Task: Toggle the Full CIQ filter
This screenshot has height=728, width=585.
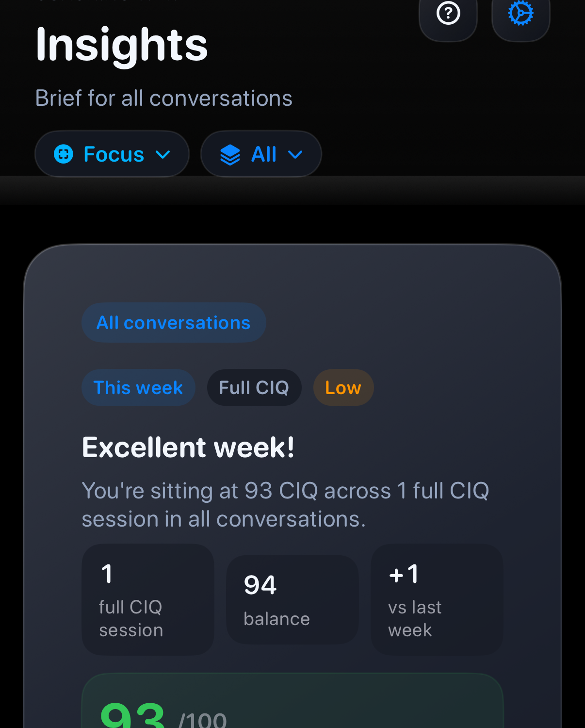Action: 254,387
